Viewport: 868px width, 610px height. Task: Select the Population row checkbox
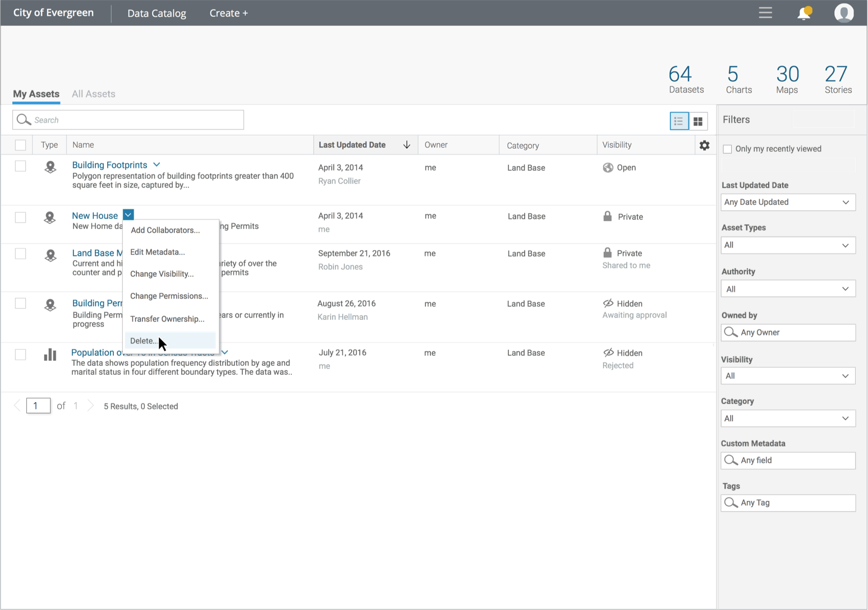[20, 355]
